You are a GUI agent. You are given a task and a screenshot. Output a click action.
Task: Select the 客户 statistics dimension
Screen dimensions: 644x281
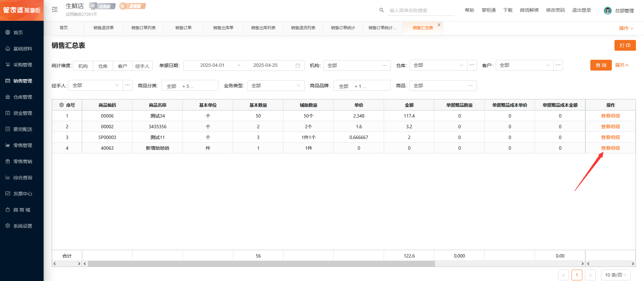[x=123, y=66]
